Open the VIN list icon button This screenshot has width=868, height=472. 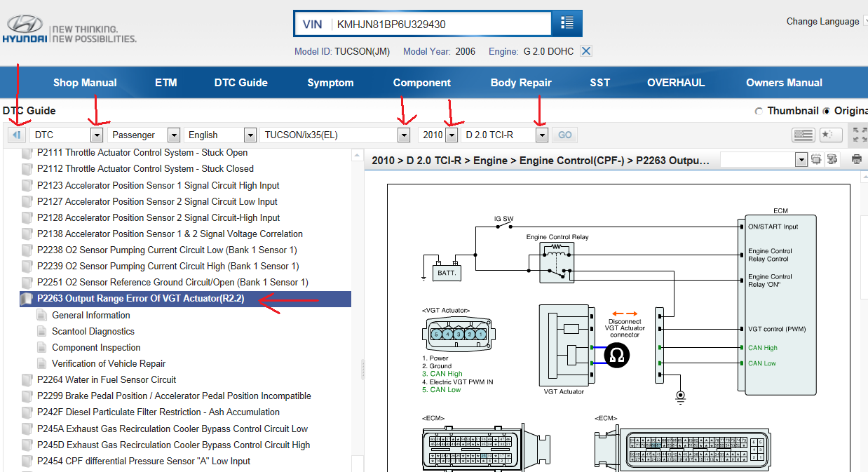[567, 23]
